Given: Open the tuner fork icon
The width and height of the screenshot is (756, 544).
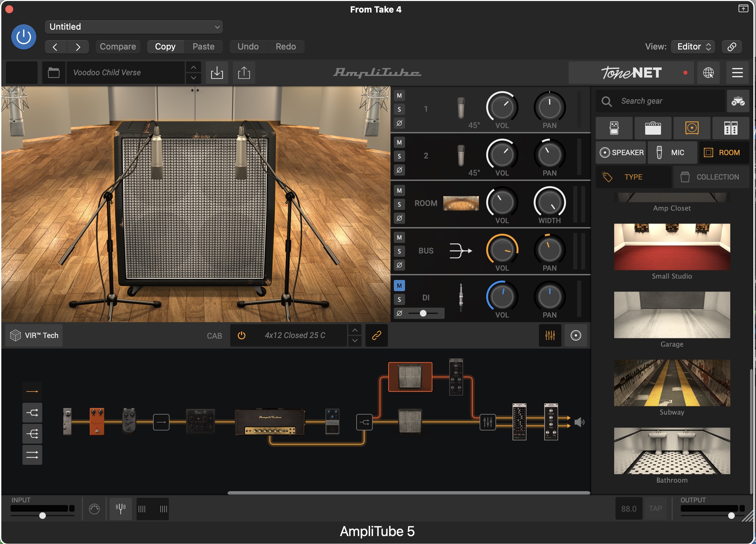Looking at the screenshot, I should click(x=121, y=509).
